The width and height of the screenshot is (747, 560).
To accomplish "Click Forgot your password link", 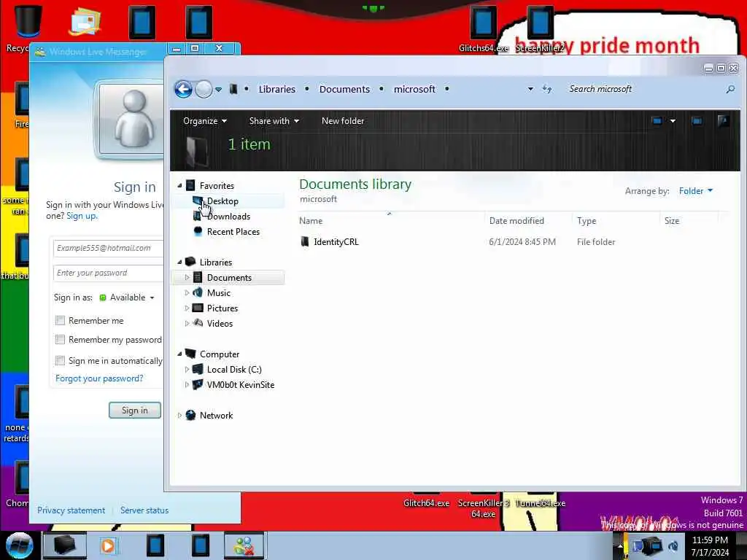I will point(99,378).
